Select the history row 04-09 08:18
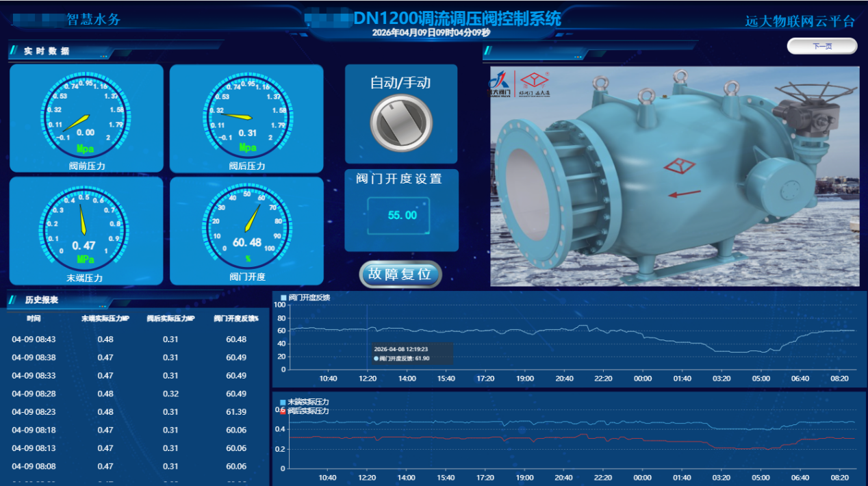Viewport: 868px width, 486px height. click(135, 430)
